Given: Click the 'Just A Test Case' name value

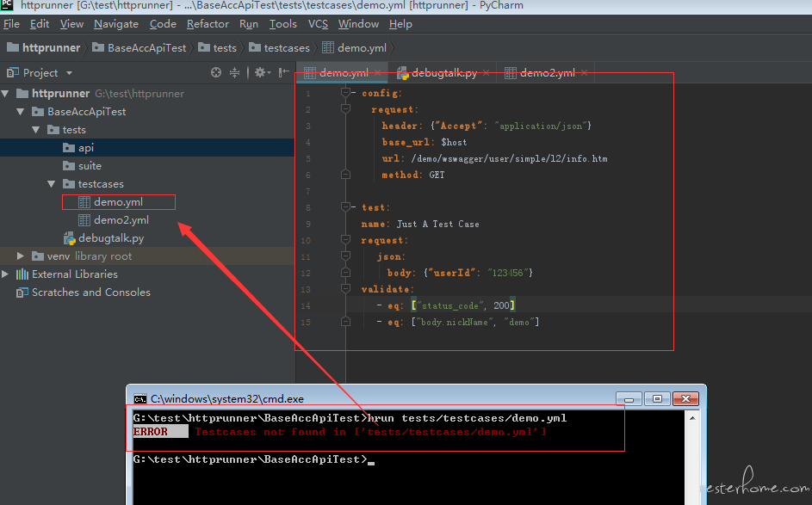Looking at the screenshot, I should click(x=438, y=224).
